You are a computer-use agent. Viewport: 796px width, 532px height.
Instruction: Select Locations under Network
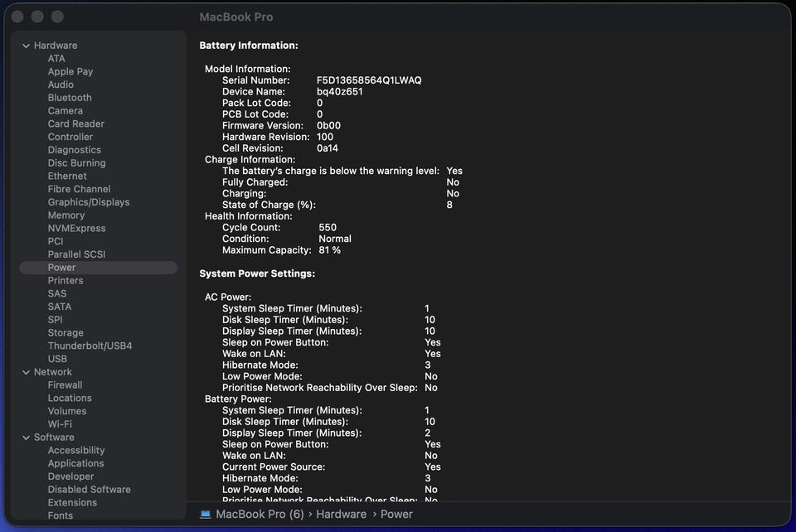pyautogui.click(x=70, y=398)
